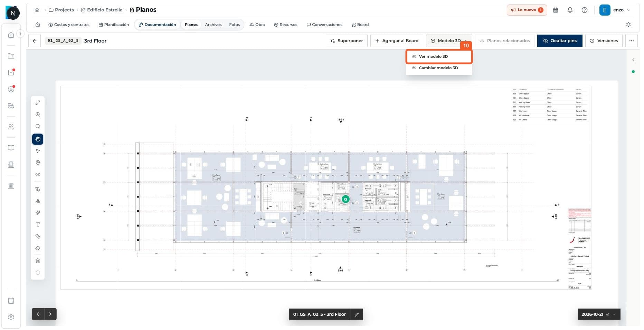
Task: Click the green Q pin on the plan
Action: [x=345, y=199]
